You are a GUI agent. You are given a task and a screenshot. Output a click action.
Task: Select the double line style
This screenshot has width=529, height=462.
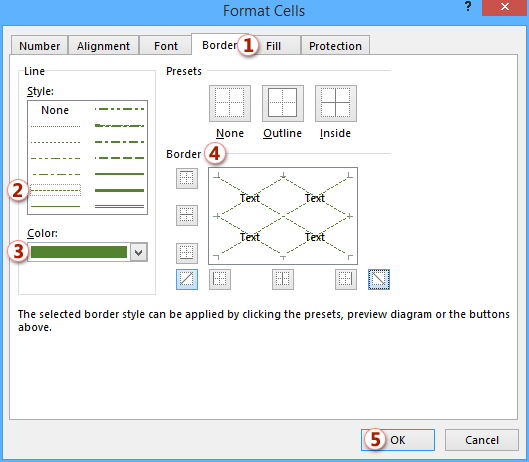pos(119,206)
